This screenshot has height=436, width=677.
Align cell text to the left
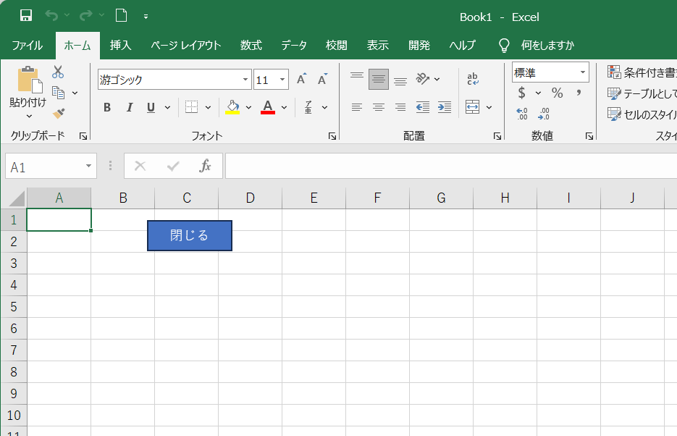pyautogui.click(x=357, y=107)
